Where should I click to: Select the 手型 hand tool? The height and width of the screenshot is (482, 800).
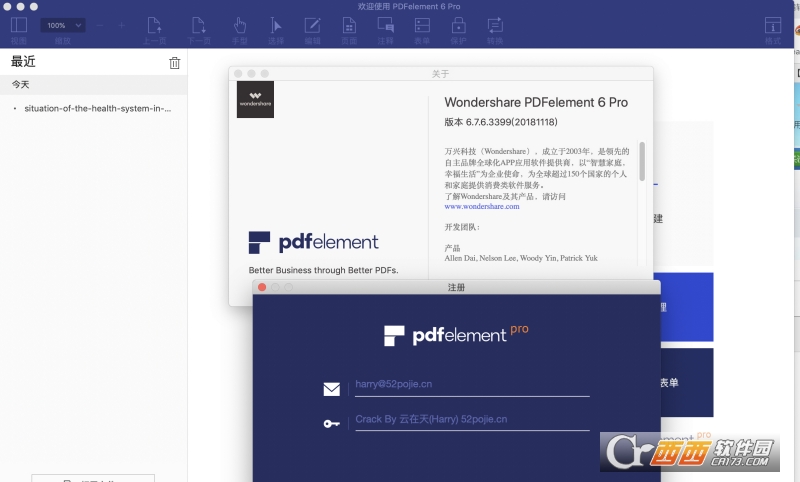click(239, 25)
